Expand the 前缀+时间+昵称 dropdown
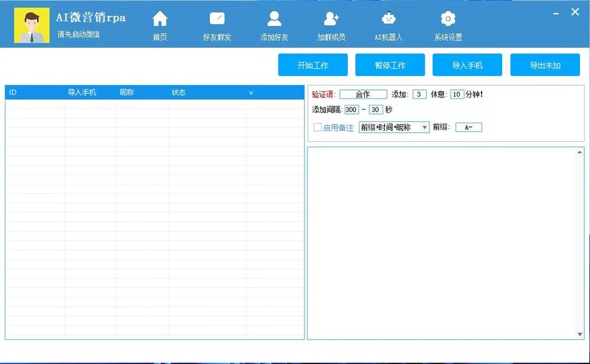The image size is (590, 364). click(425, 128)
